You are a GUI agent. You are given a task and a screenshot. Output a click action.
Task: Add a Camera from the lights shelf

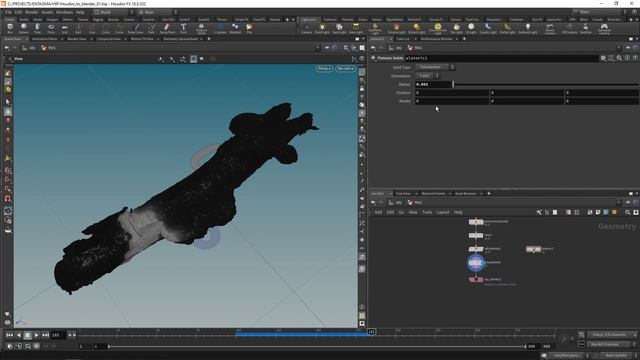pos(307,29)
